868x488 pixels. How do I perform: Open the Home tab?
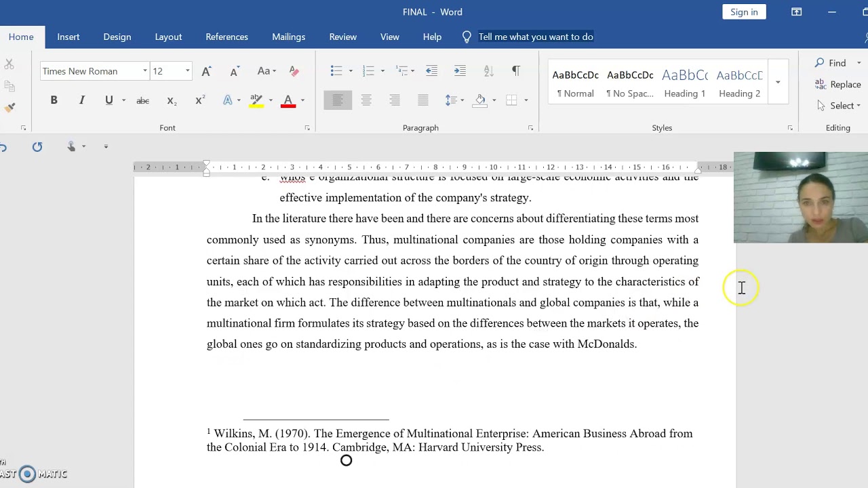point(21,37)
